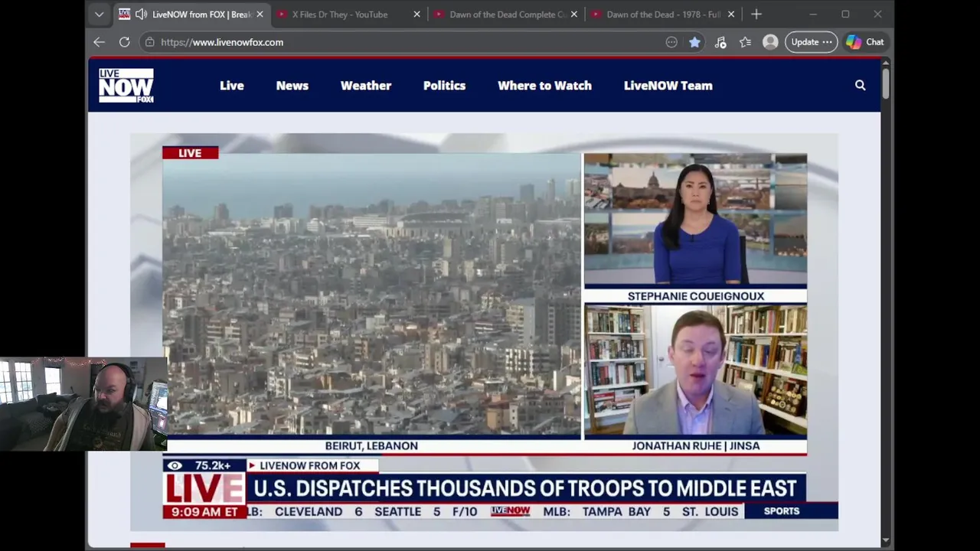Viewport: 980px width, 551px height.
Task: Click the 75.2k+ viewers eye icon
Action: [x=175, y=465]
